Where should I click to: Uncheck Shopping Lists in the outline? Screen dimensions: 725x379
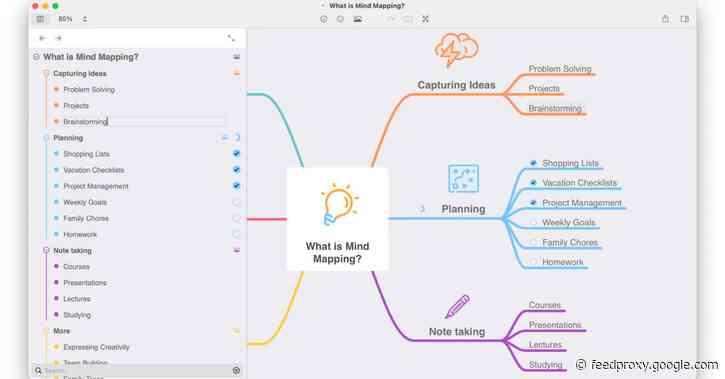(237, 153)
